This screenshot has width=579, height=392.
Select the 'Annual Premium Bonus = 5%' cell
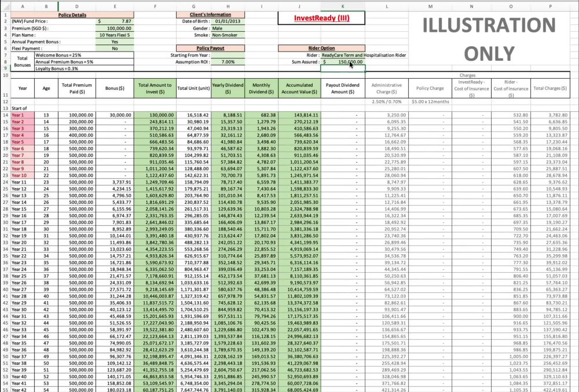[x=84, y=62]
